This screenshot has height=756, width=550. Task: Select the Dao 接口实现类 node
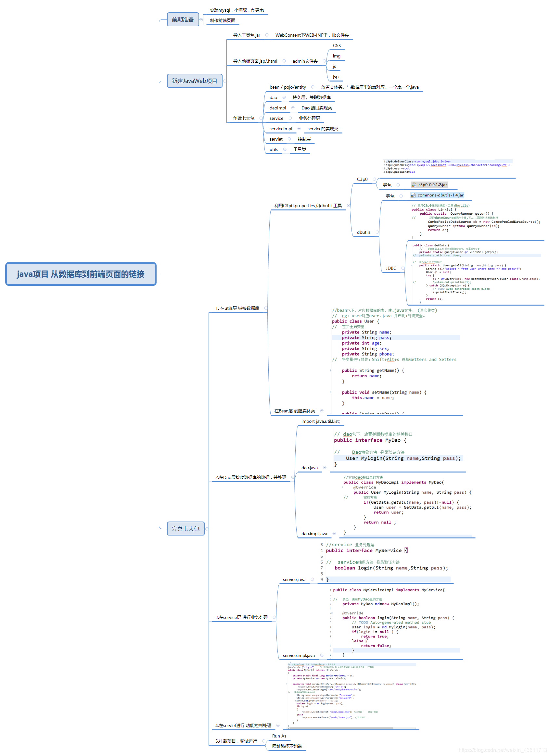click(316, 108)
